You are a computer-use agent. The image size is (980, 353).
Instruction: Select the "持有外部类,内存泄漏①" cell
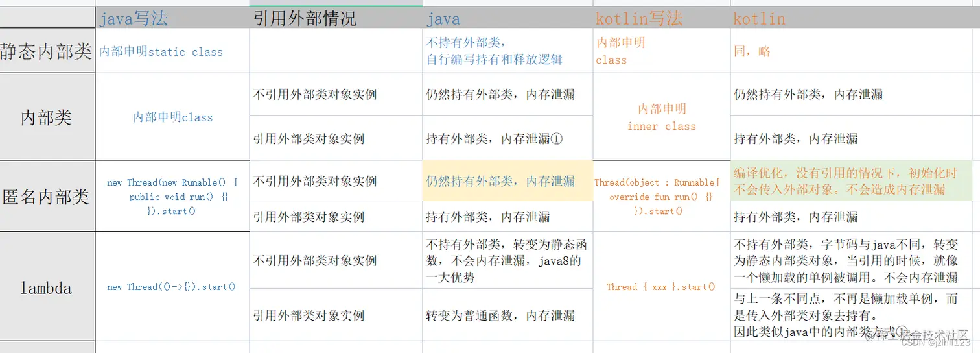[507, 138]
